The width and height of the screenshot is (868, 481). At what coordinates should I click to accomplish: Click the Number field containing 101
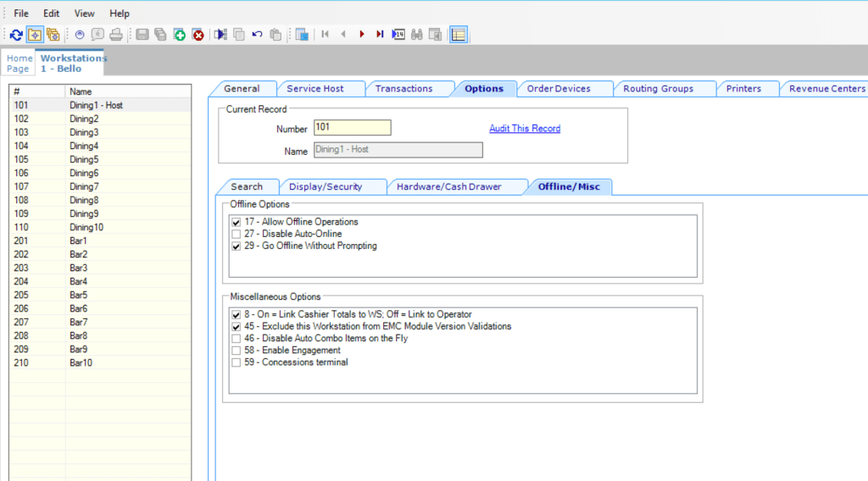[x=352, y=128]
